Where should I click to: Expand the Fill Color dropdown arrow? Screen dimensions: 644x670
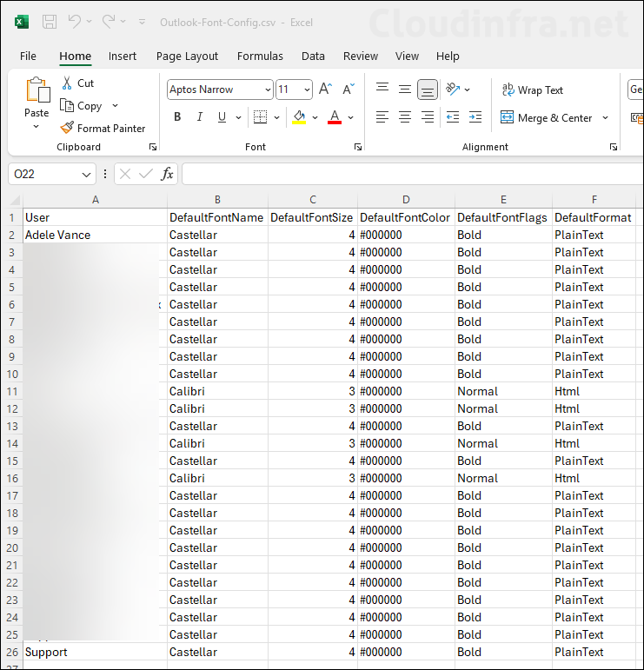(x=315, y=117)
